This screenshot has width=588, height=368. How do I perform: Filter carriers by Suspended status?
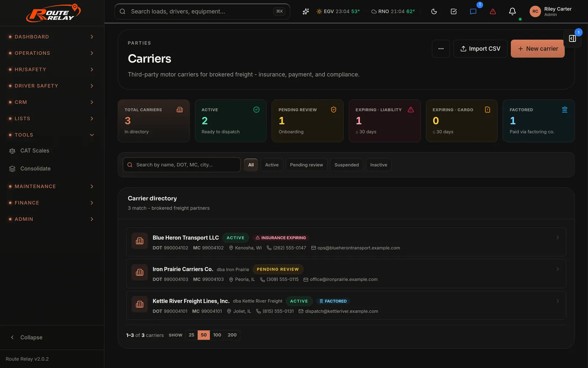(347, 165)
